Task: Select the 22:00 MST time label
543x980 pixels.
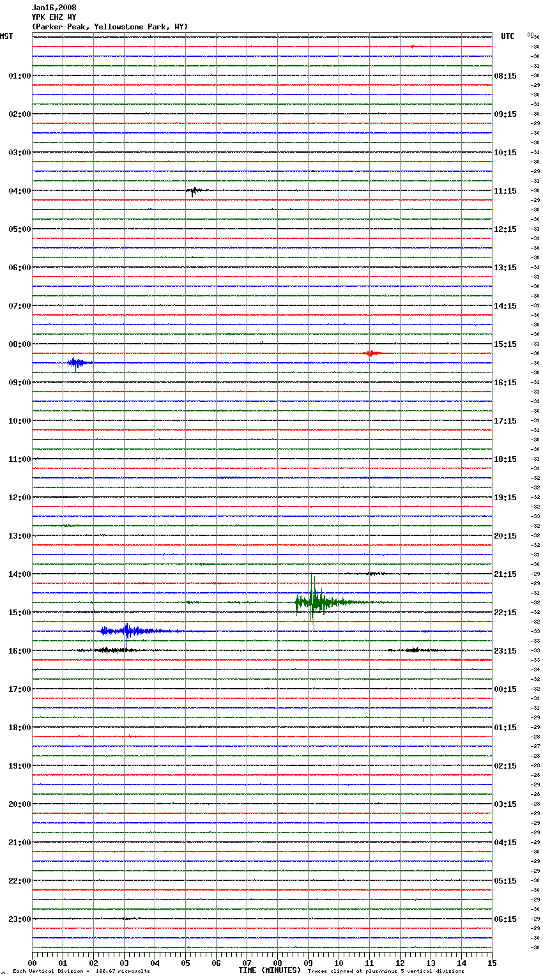Action: (x=20, y=881)
